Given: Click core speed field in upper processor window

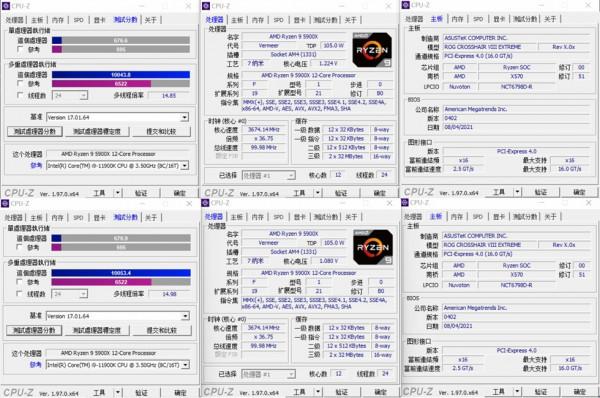Looking at the screenshot, I should point(264,130).
